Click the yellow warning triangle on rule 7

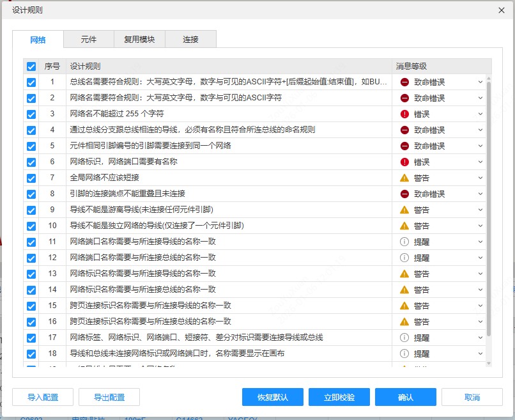pos(404,178)
